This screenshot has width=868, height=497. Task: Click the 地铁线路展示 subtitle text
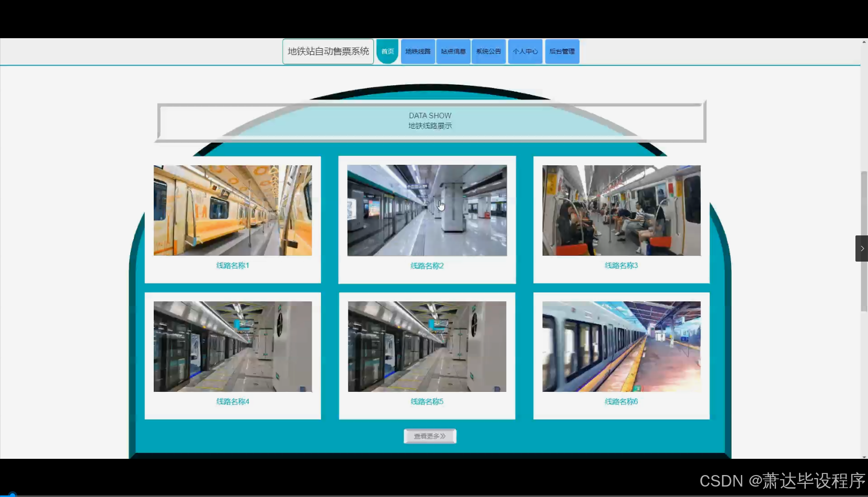(430, 126)
